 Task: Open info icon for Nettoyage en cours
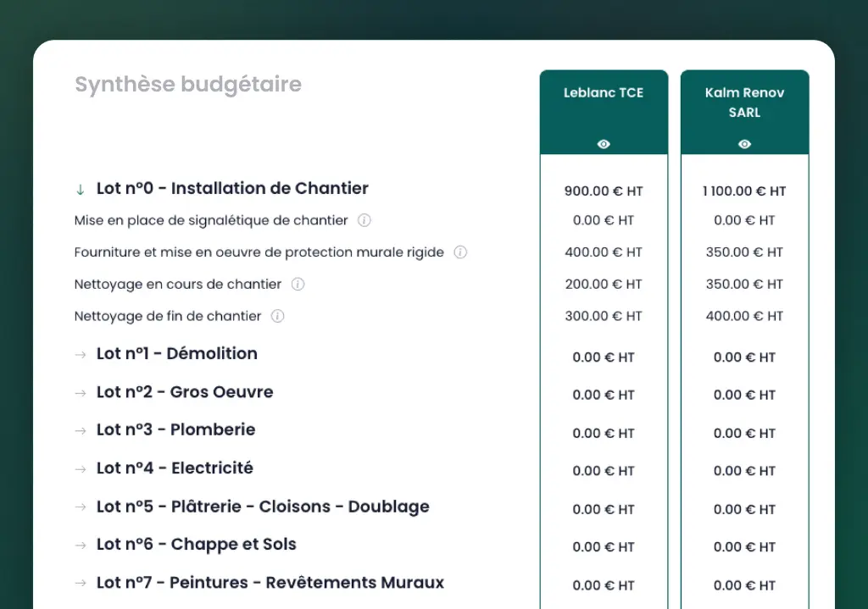tap(298, 285)
